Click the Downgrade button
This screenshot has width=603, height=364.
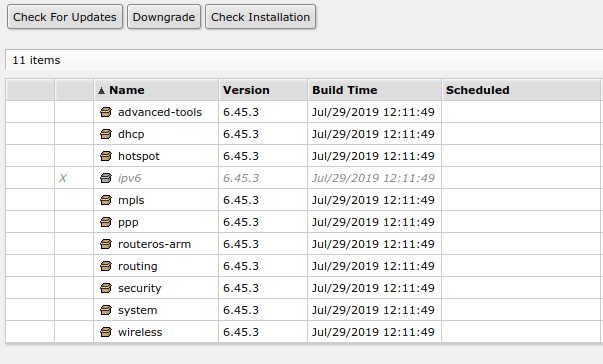pyautogui.click(x=164, y=17)
